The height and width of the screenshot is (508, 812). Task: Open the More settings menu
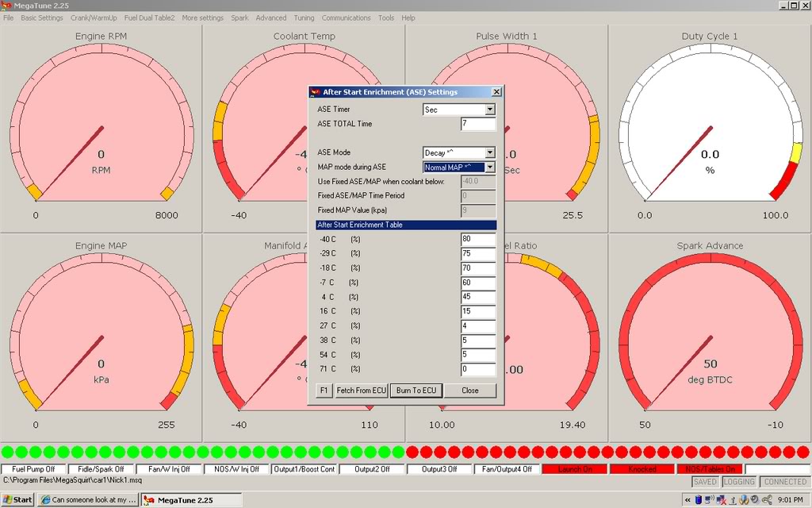coord(202,17)
